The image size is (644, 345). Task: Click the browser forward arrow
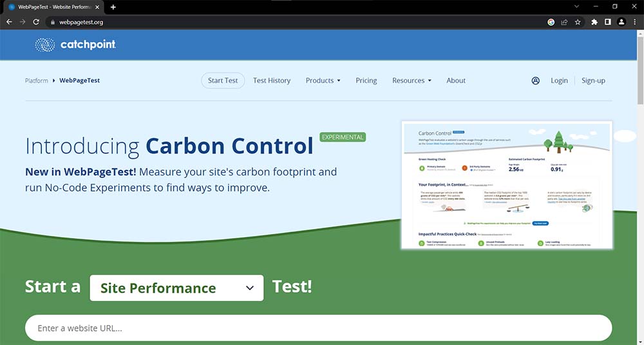click(23, 22)
